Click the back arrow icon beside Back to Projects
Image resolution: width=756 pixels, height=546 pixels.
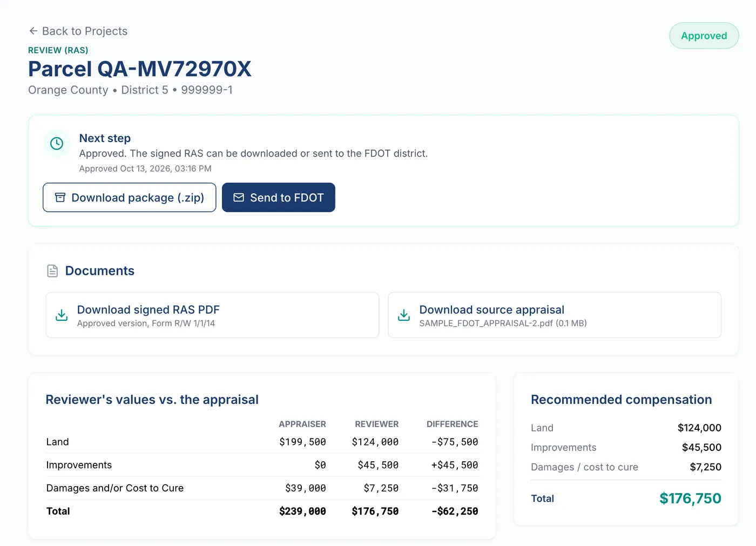click(33, 31)
